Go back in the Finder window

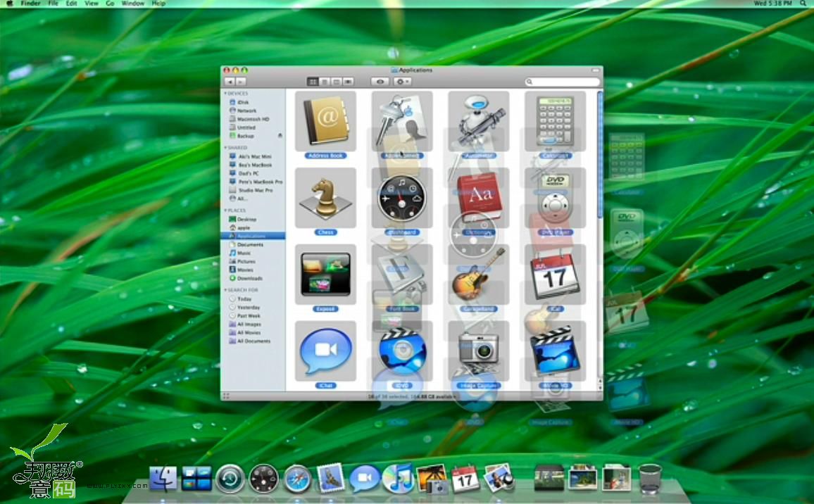pyautogui.click(x=230, y=82)
